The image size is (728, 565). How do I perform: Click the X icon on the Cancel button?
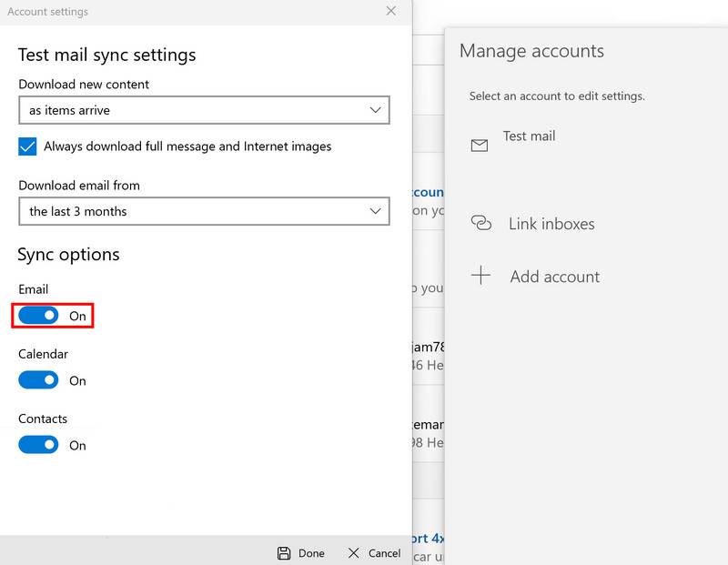(353, 552)
